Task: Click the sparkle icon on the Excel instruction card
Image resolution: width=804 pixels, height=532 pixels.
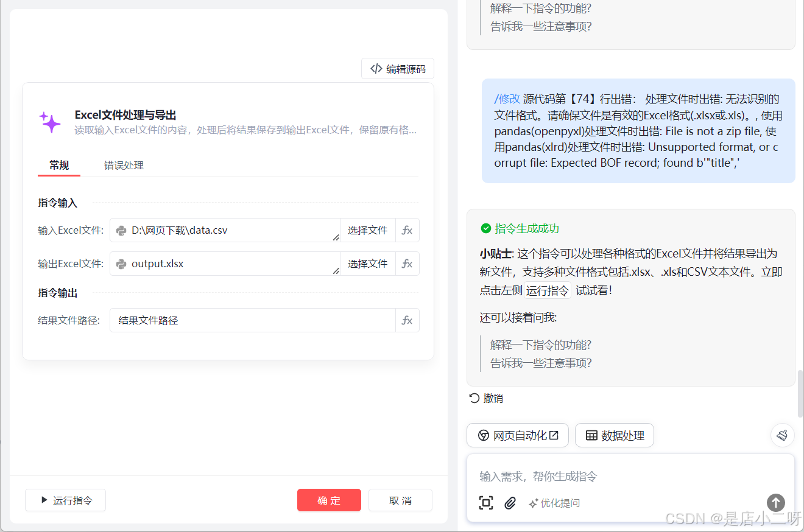Action: point(51,122)
